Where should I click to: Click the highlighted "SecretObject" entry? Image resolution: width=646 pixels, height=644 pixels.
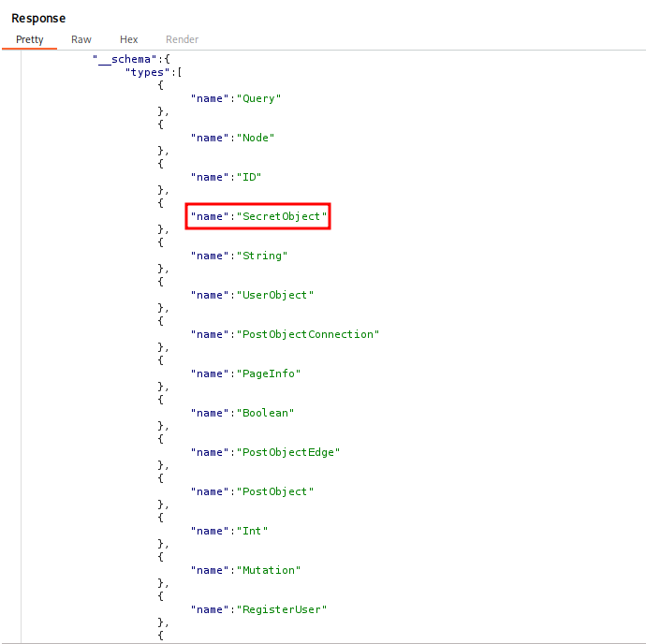pyautogui.click(x=258, y=216)
